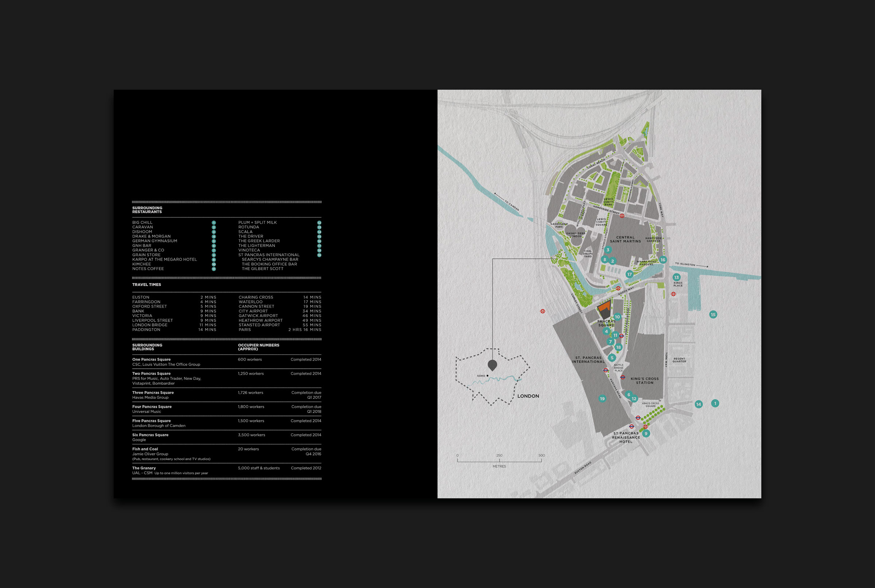Click the isolated tube roundel left of Camley Street
Image resolution: width=875 pixels, height=588 pixels.
[x=542, y=311]
